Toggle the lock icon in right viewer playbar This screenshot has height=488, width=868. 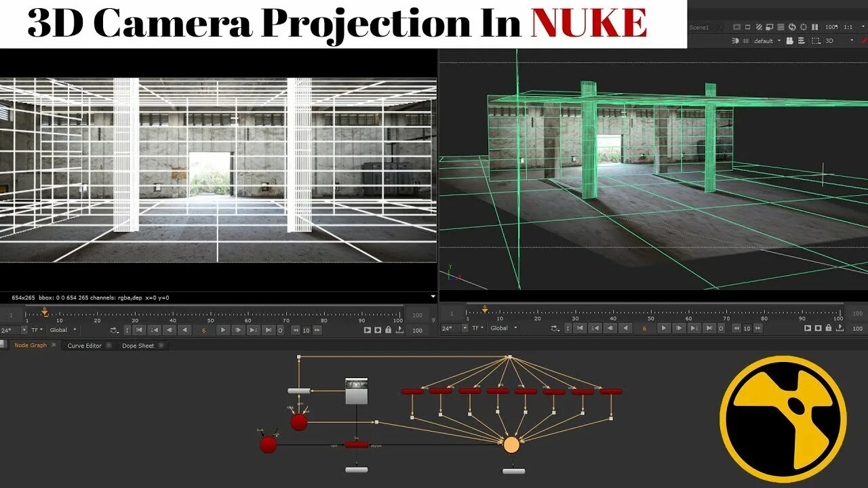(x=829, y=328)
